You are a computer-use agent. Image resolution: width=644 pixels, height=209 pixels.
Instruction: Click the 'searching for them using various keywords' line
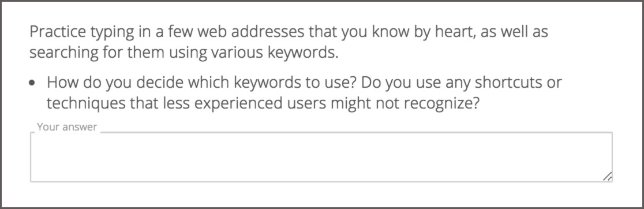[x=184, y=53]
